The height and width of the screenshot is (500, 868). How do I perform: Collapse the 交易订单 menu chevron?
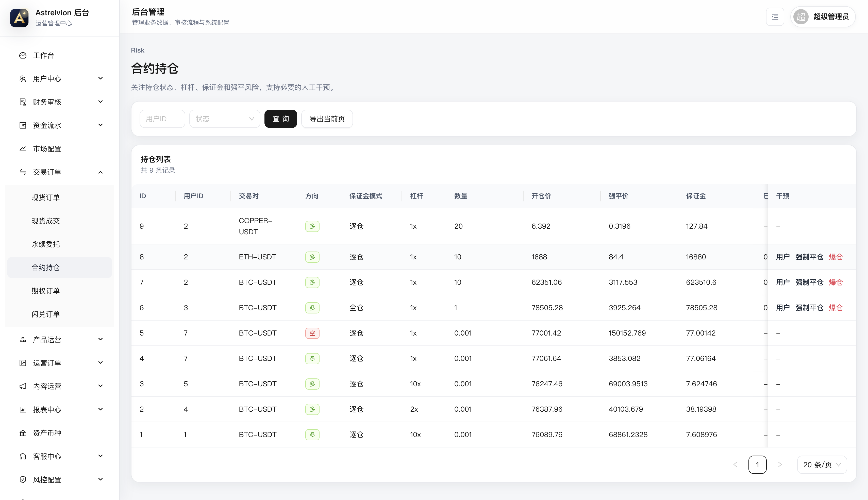click(101, 172)
